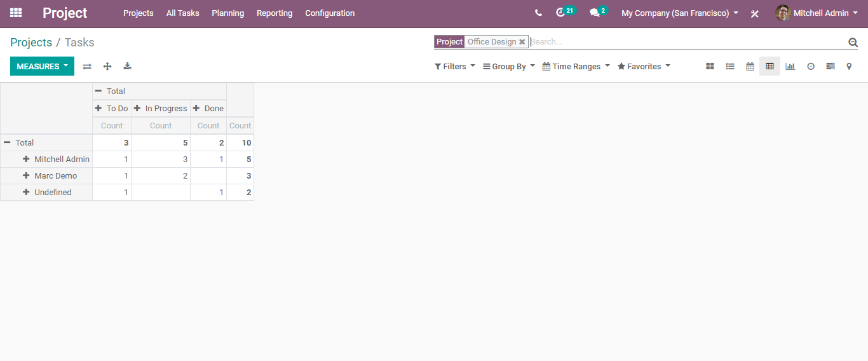868x361 pixels.
Task: Switch to Map view
Action: point(849,66)
